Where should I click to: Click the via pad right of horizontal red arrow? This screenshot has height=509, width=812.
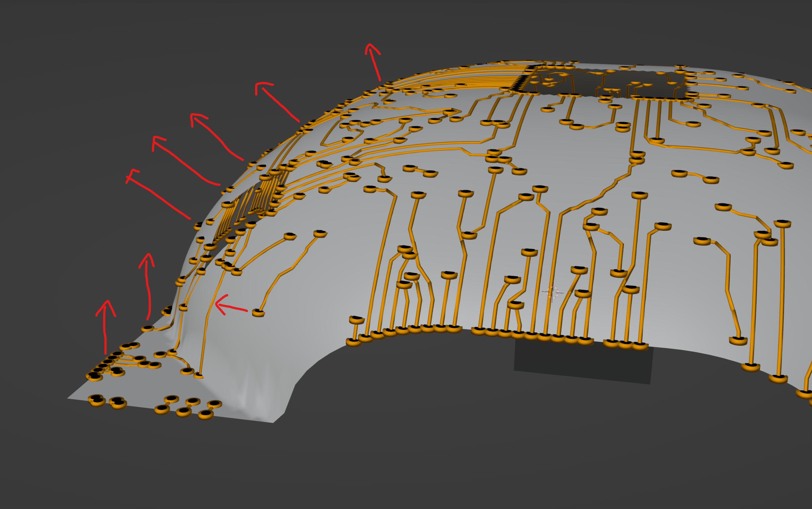(x=258, y=313)
